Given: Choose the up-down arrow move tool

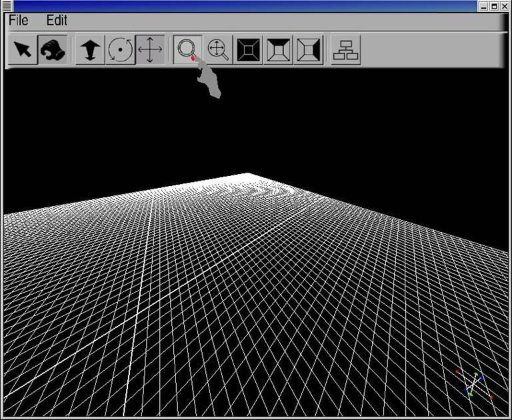Looking at the screenshot, I should [90, 49].
